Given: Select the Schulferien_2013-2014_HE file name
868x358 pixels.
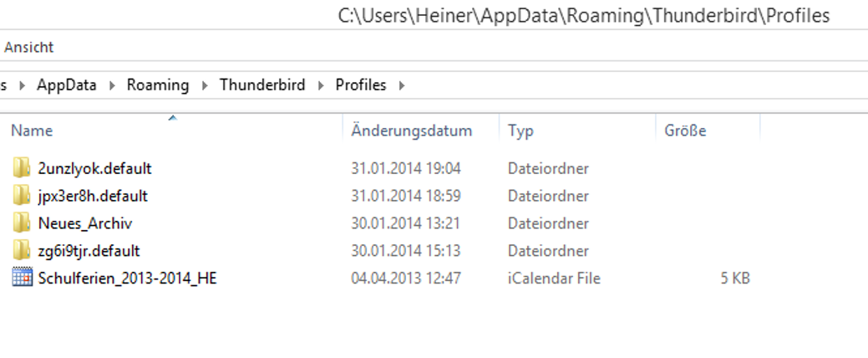Looking at the screenshot, I should click(127, 279).
